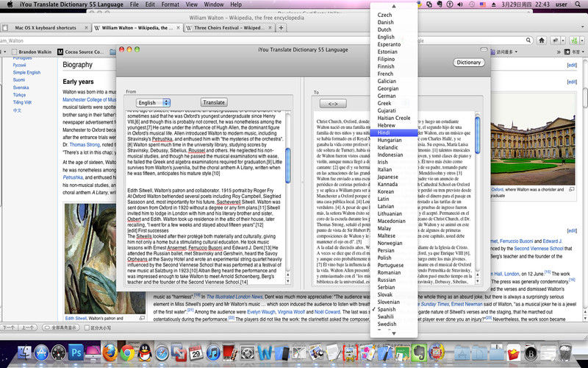The image size is (588, 368).
Task: Switch to Mac OS X keyboard shortcuts tab
Action: pos(46,28)
